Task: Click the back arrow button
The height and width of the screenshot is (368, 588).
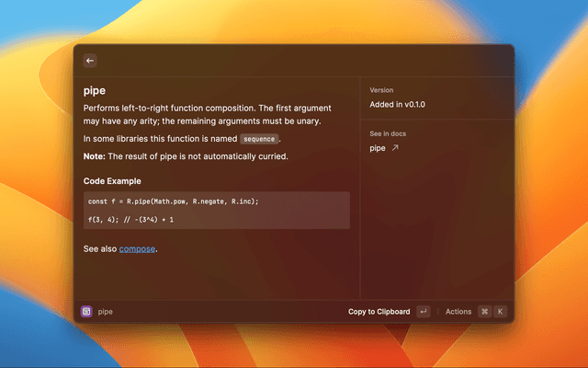Action: 90,61
